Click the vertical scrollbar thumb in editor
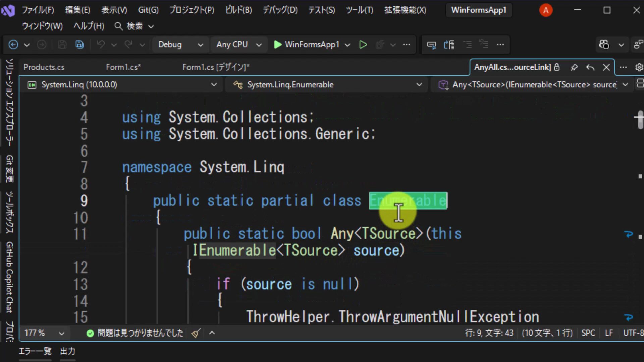This screenshot has height=362, width=644. tap(640, 120)
